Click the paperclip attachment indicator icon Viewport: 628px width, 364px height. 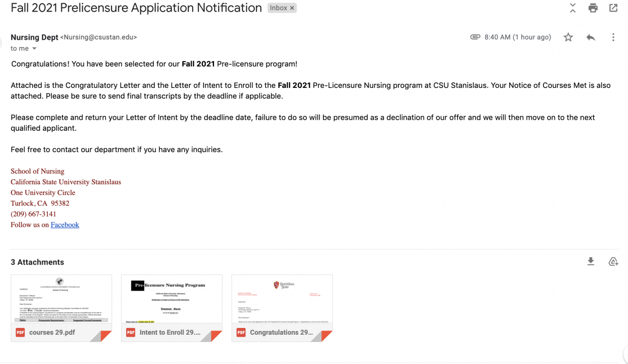pyautogui.click(x=475, y=37)
